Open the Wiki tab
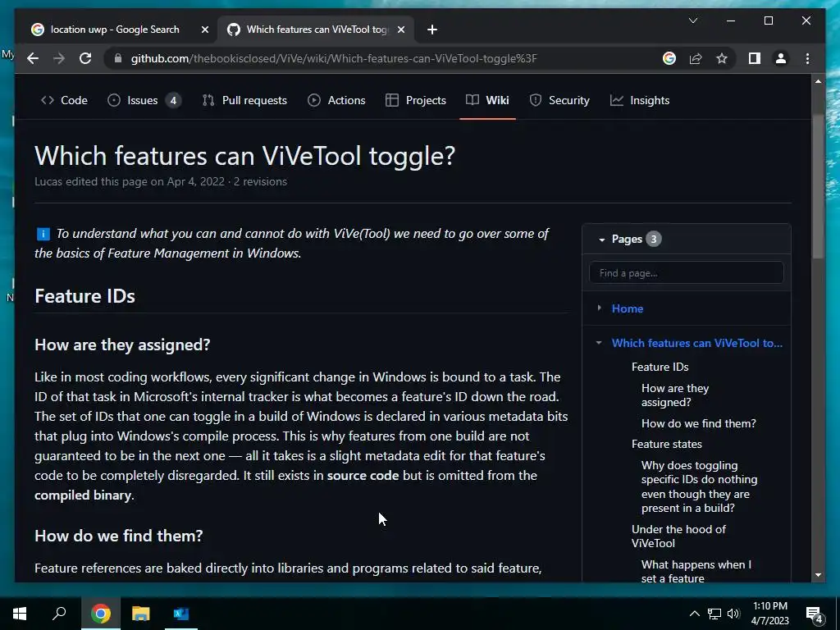Screen dimensions: 840x630 click(487, 100)
